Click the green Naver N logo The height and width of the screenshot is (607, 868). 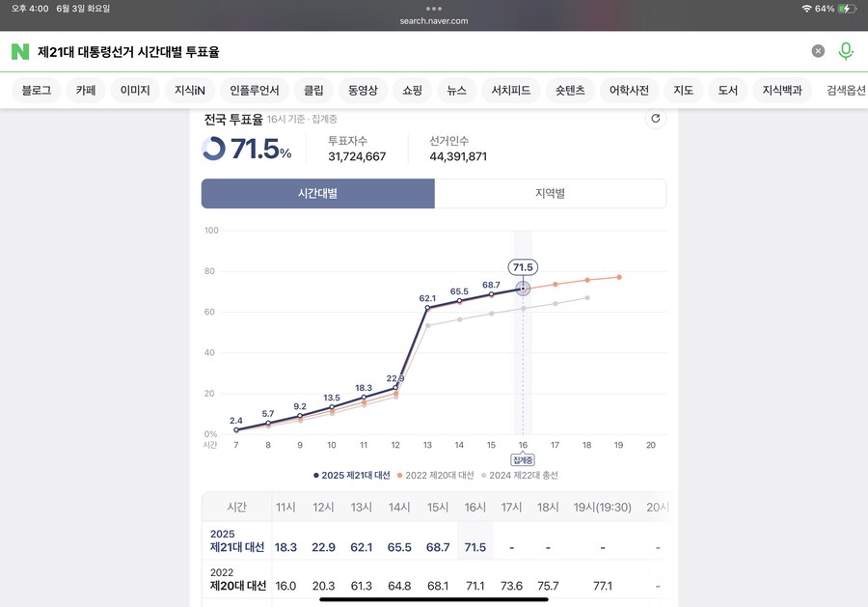pyautogui.click(x=18, y=50)
